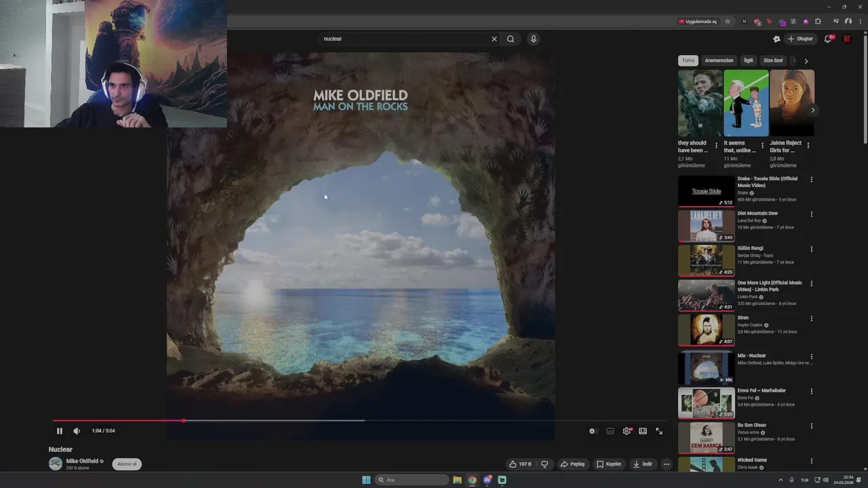Like the video, 107 B button
868x488 pixels.
coord(520,464)
